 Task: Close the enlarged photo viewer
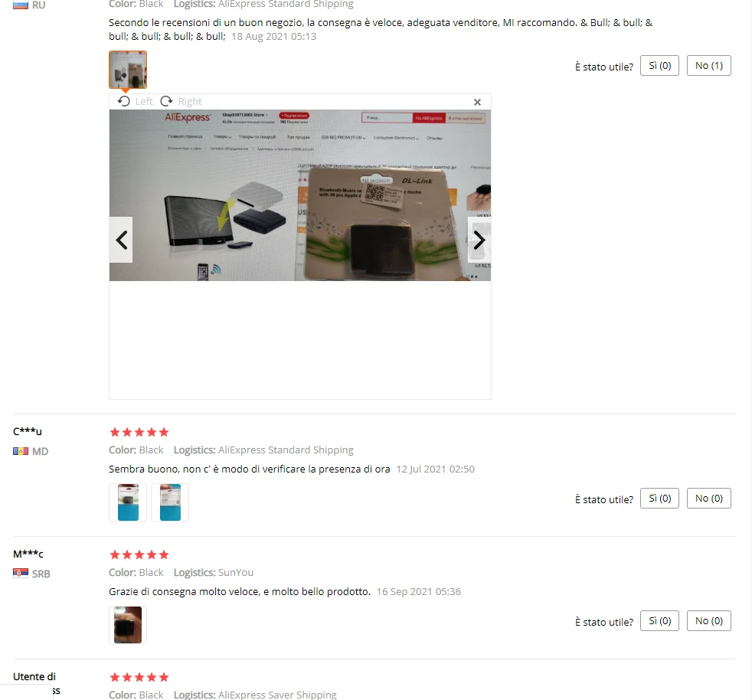click(x=477, y=102)
